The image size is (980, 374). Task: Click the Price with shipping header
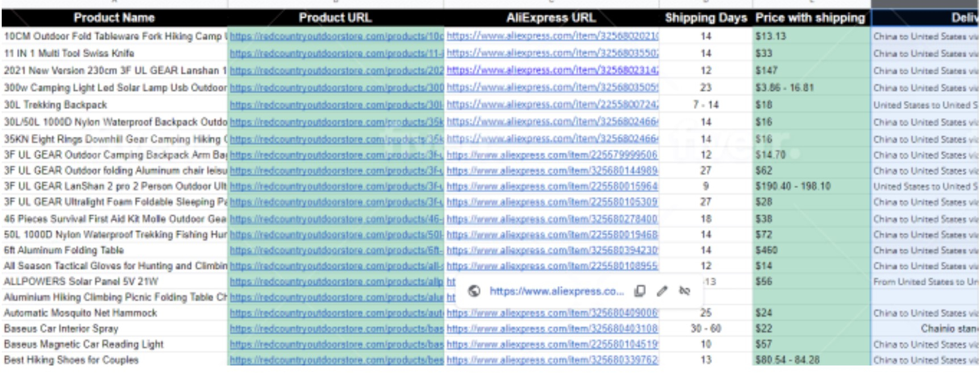(x=810, y=18)
